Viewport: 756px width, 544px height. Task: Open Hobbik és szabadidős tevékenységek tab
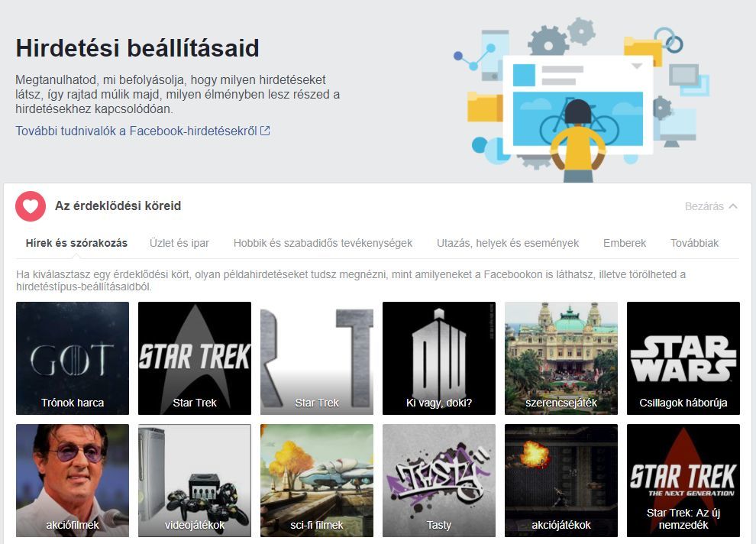(323, 243)
